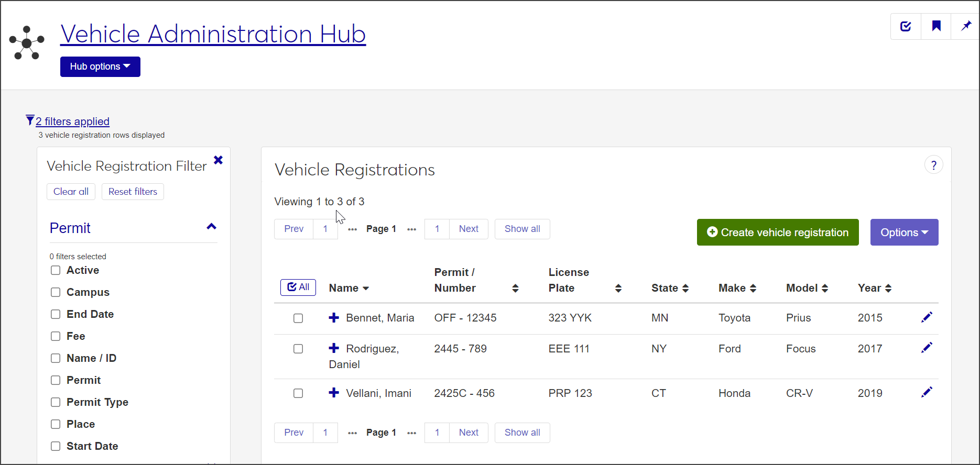The image size is (980, 465).
Task: Click pencil icon for Vellani, Imani row
Action: click(927, 392)
